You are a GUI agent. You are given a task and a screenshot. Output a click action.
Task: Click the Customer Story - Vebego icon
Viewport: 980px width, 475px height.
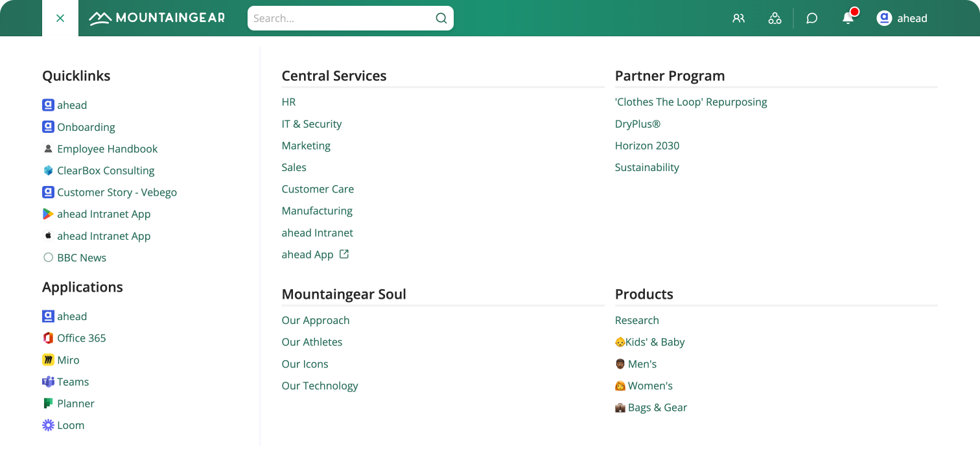pos(48,192)
